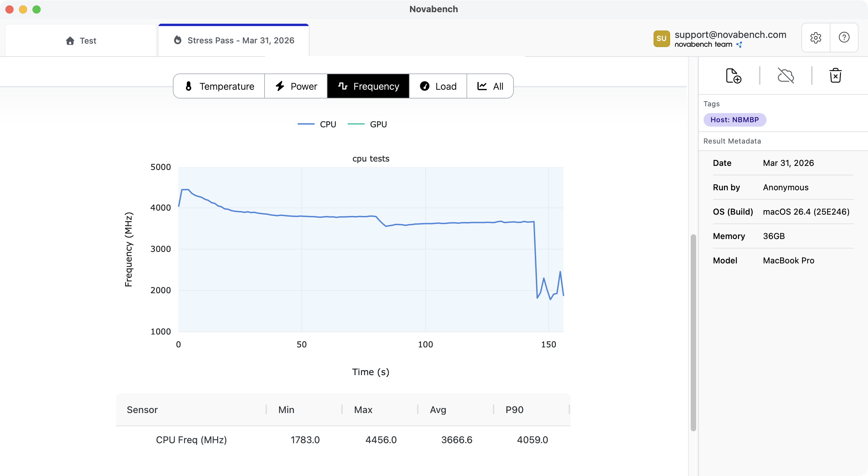Collapse the Result Metadata section
This screenshot has width=868, height=476.
click(x=732, y=141)
